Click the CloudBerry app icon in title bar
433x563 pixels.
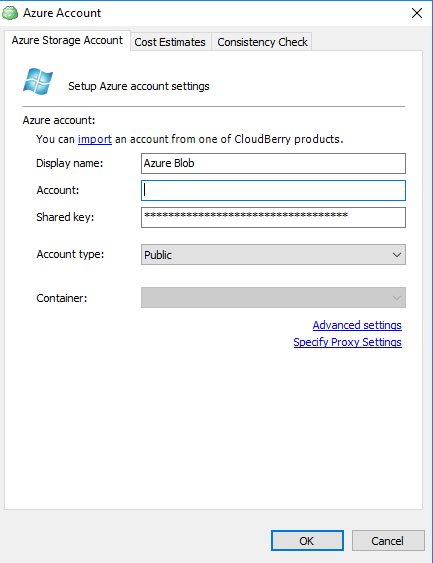[10, 13]
